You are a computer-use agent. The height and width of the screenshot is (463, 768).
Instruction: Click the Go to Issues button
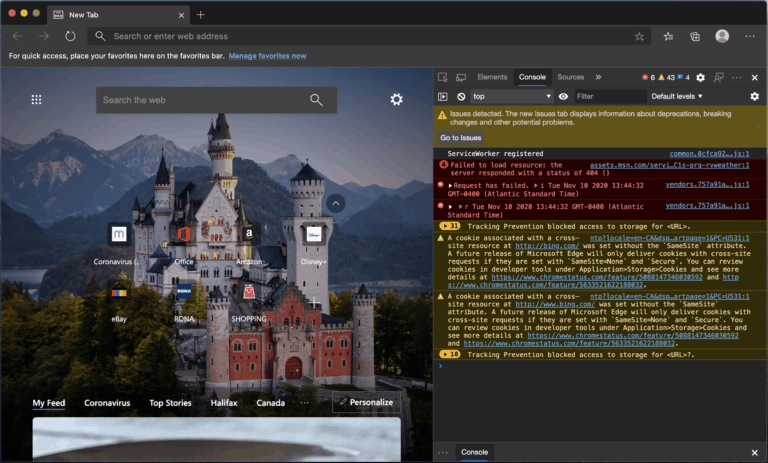click(x=460, y=138)
